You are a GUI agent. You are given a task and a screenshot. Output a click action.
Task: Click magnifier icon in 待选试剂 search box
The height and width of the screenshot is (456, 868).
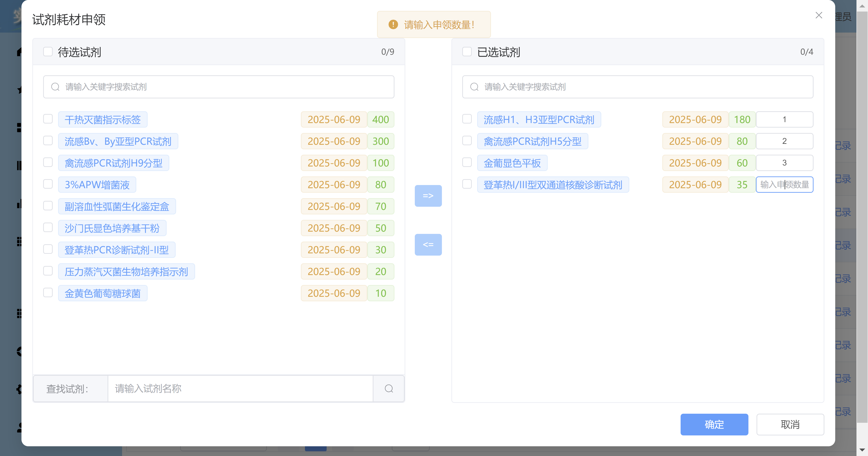point(55,87)
